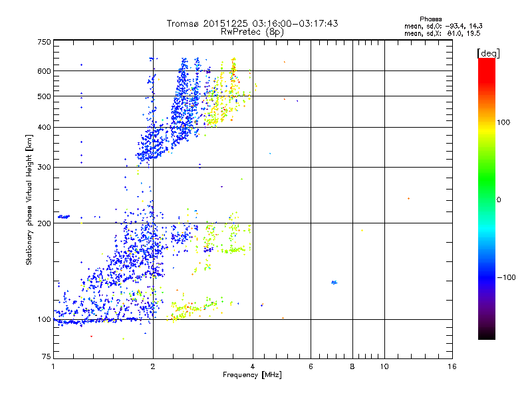532x399 pixels.
Task: Select the 'mean, sd,X: 81.0, 19.5' line
Action: 442,33
